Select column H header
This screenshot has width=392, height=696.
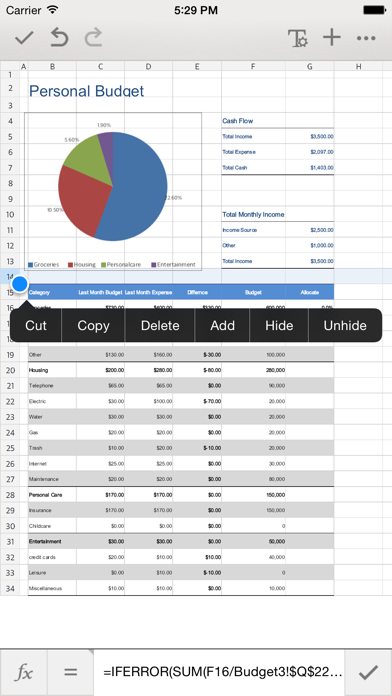(358, 67)
